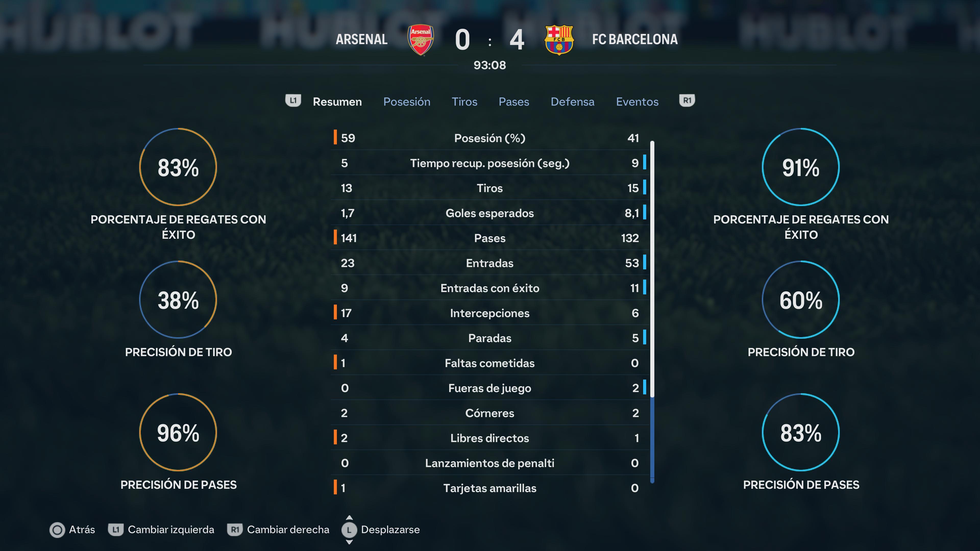Click the L1 Cambiar izquierda icon

point(116,530)
